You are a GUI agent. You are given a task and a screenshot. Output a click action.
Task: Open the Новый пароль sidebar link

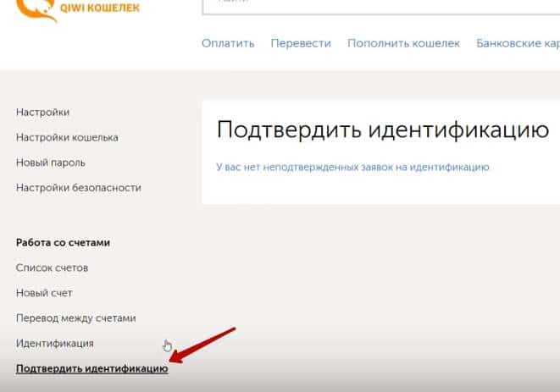51,163
